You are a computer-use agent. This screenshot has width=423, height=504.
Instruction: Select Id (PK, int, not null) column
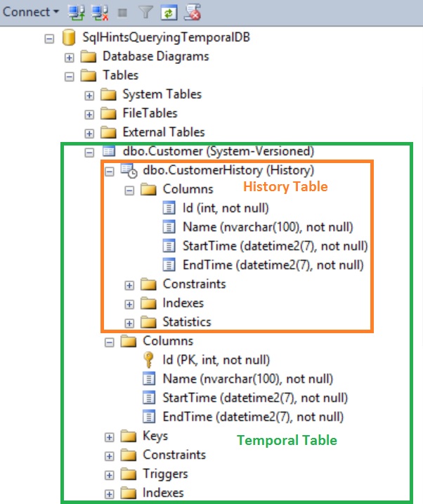216,360
